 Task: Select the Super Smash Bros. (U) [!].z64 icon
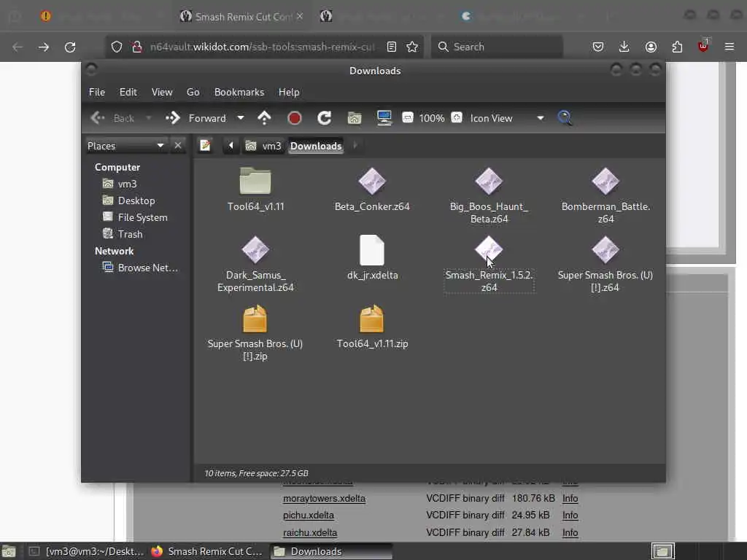click(x=605, y=249)
